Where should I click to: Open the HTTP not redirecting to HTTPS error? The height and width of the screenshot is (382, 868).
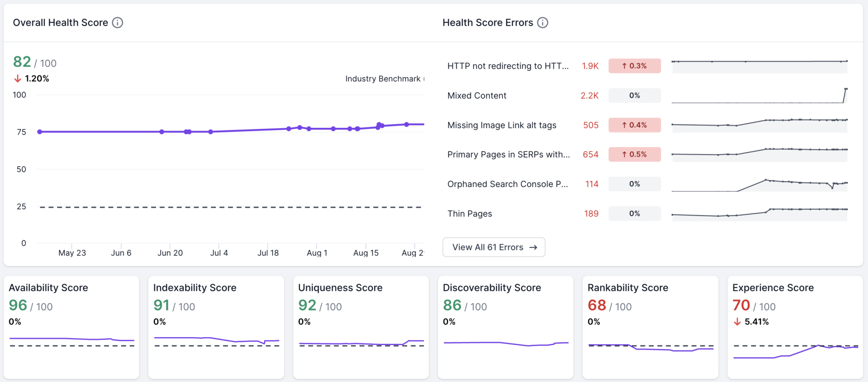[x=508, y=66]
